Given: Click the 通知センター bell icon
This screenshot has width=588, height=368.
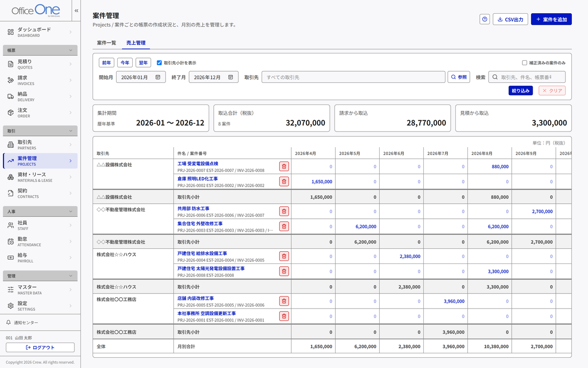Looking at the screenshot, I should [x=8, y=322].
